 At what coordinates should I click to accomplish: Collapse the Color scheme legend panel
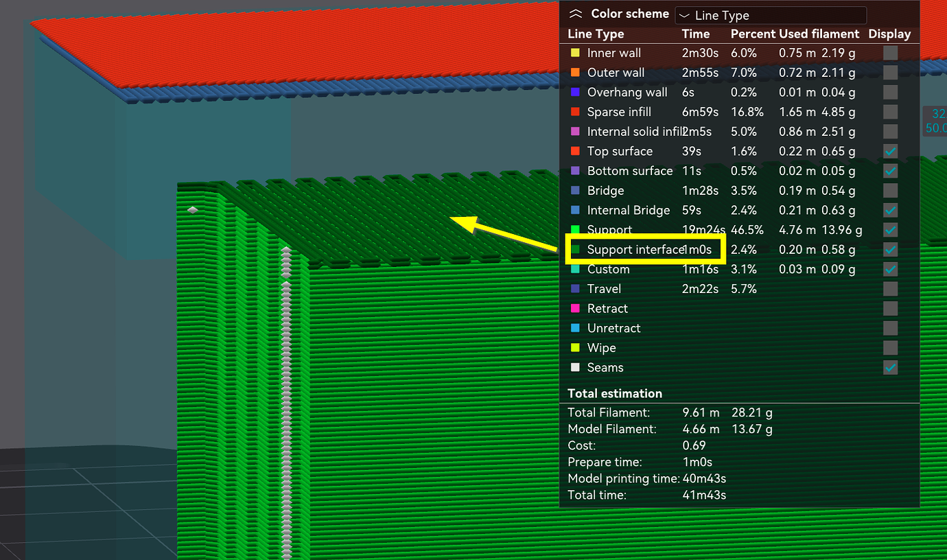point(576,14)
